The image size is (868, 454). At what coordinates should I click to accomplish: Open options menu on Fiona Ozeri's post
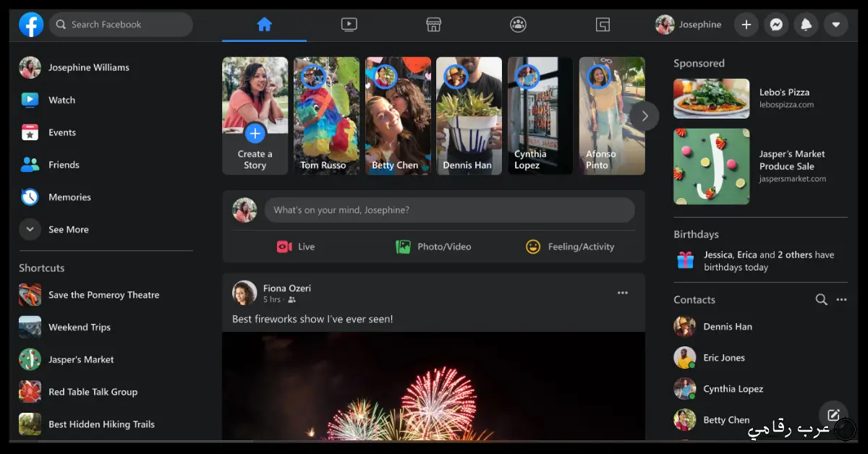[x=622, y=293]
